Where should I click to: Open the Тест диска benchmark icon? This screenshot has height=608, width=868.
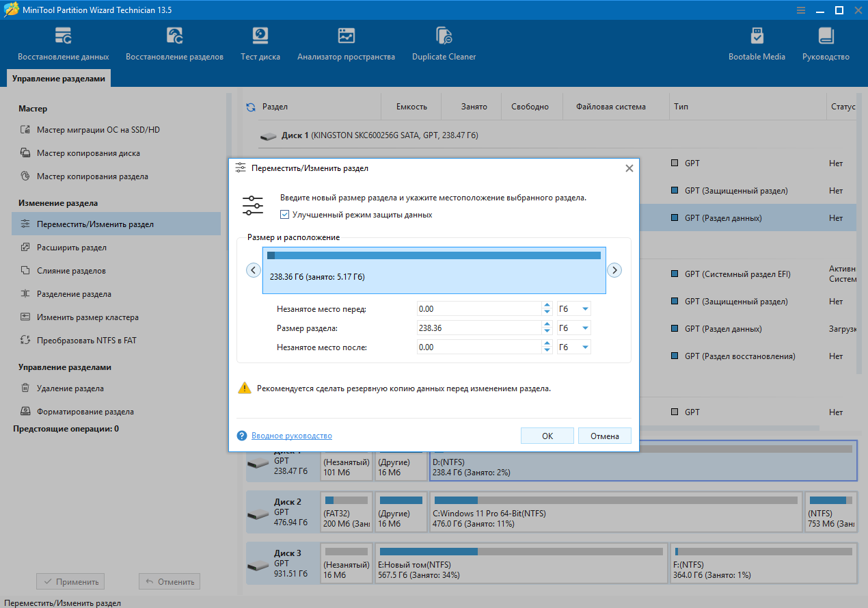click(x=260, y=36)
